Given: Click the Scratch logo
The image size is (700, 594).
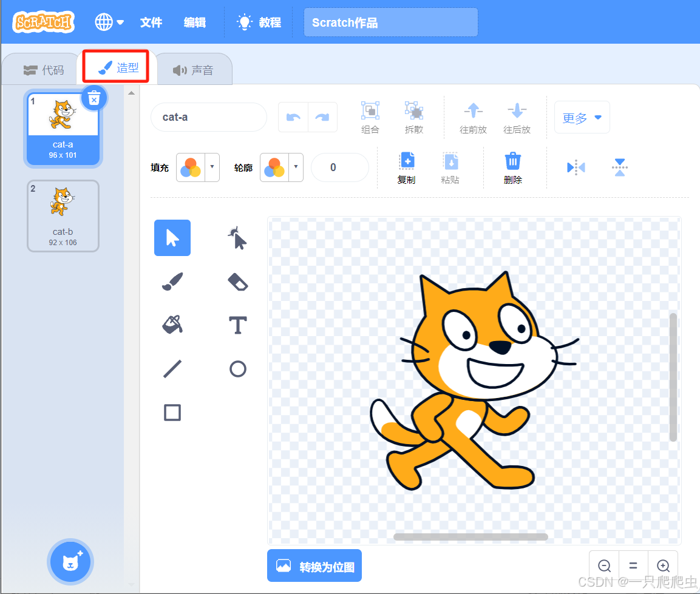Looking at the screenshot, I should point(44,21).
